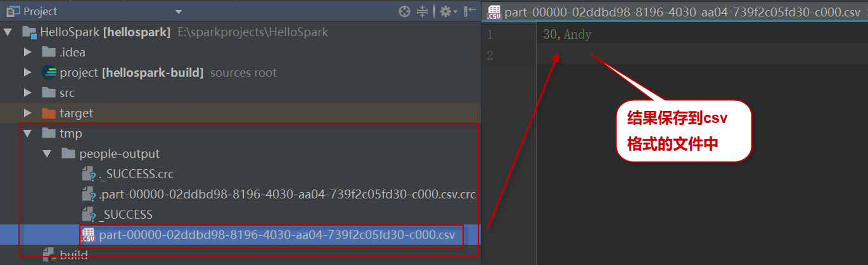Click the tmp folder icon
868x265 pixels.
[x=49, y=134]
